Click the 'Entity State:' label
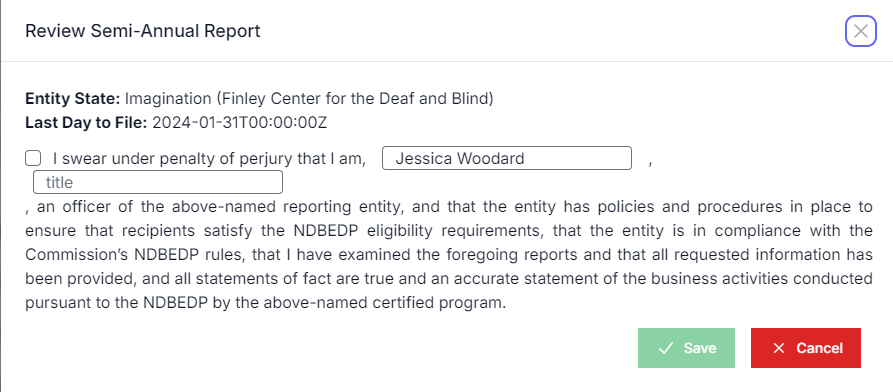 click(x=73, y=99)
